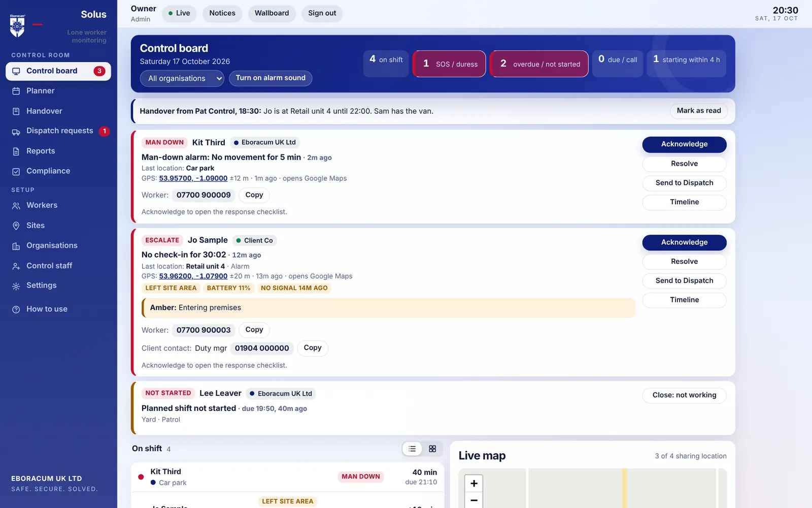Open Control staff in the sidebar
This screenshot has height=508, width=812.
(x=58, y=266)
